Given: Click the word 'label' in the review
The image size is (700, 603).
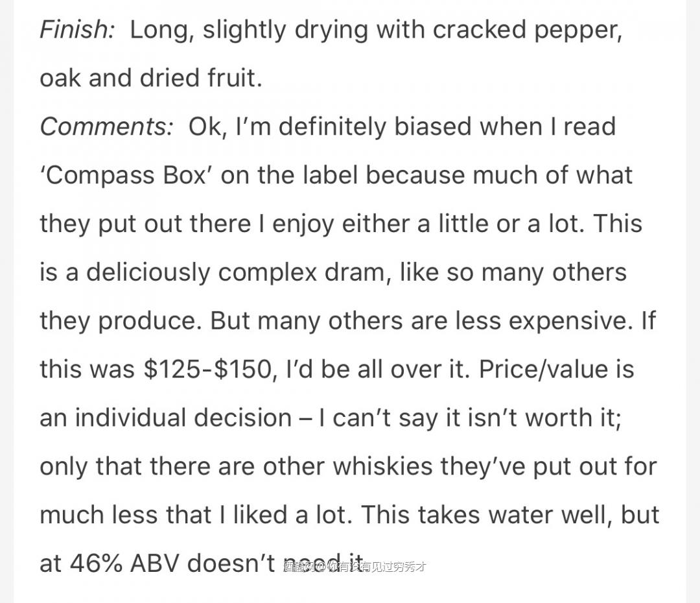Looking at the screenshot, I should coord(330,175).
